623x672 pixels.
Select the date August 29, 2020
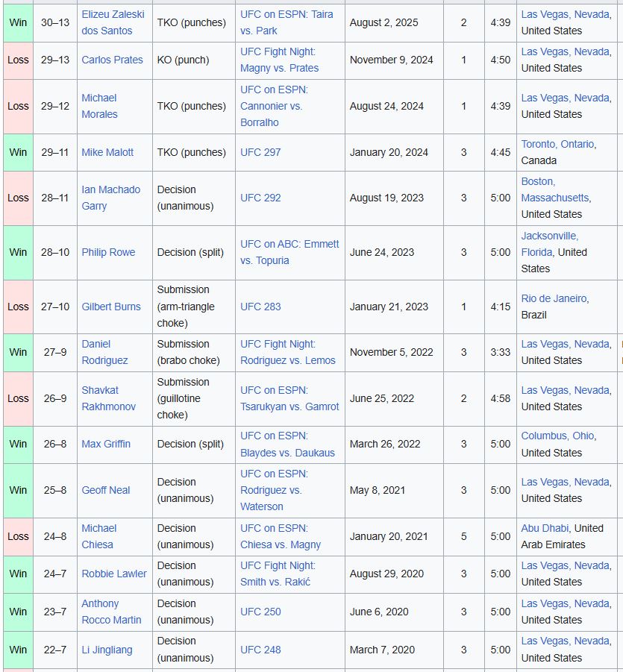coord(386,574)
